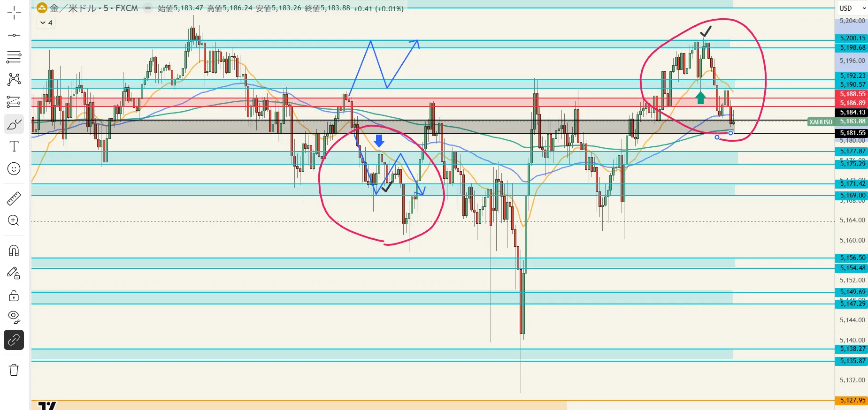Click the 5,200.15 price label
Image resolution: width=868 pixels, height=410 pixels.
[x=853, y=38]
